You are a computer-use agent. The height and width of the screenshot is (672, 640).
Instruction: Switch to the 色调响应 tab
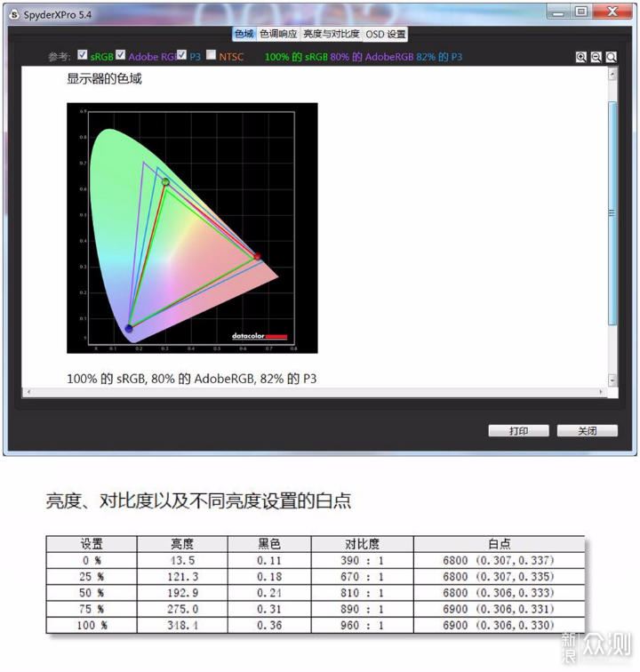278,35
